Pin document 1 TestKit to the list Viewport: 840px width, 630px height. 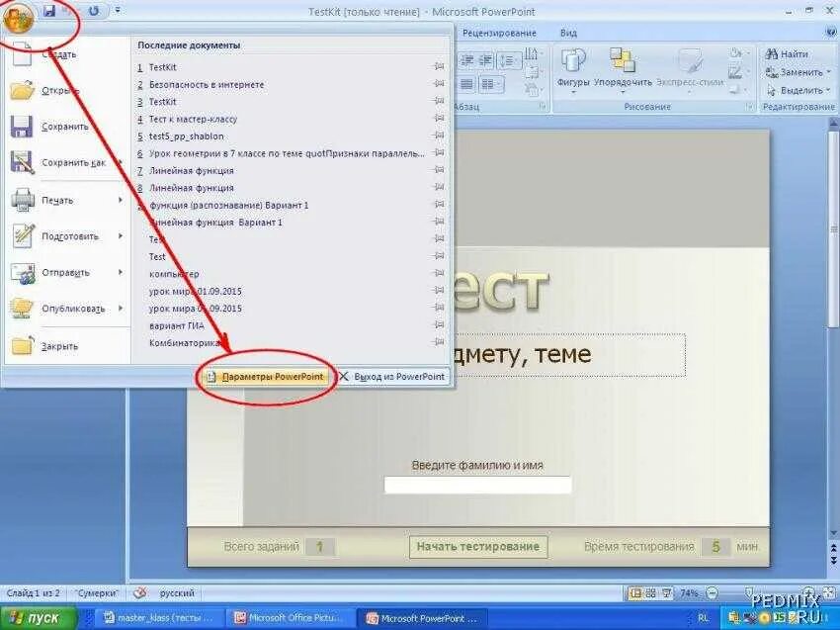coord(440,66)
